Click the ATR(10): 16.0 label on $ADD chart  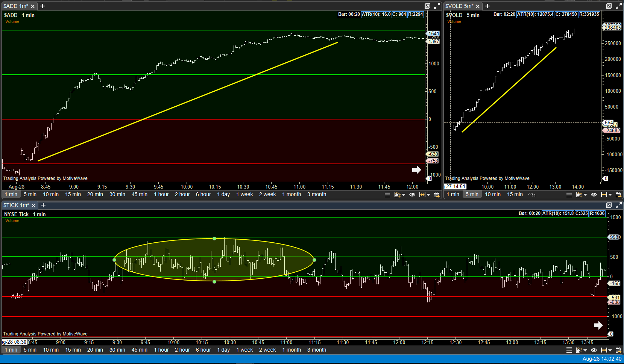[376, 14]
